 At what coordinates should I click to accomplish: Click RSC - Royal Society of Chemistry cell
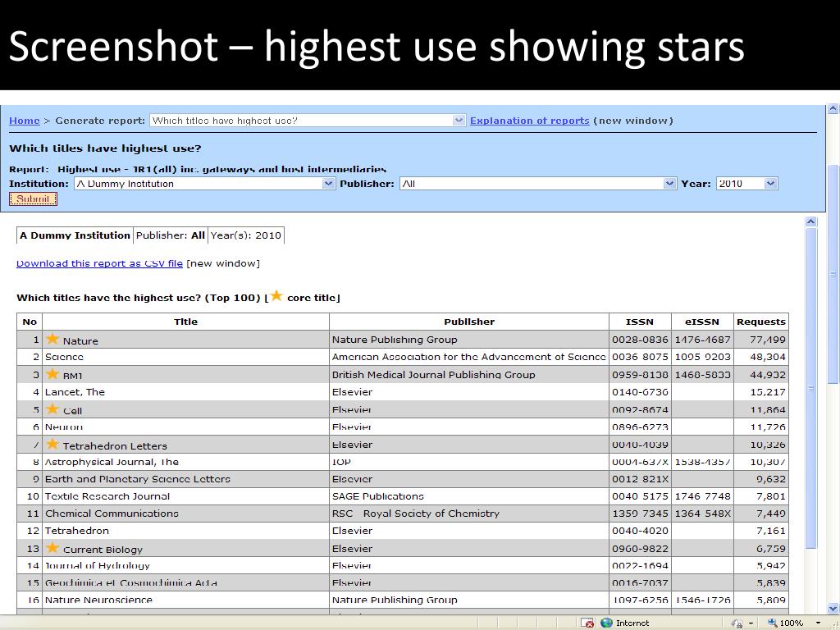469,514
